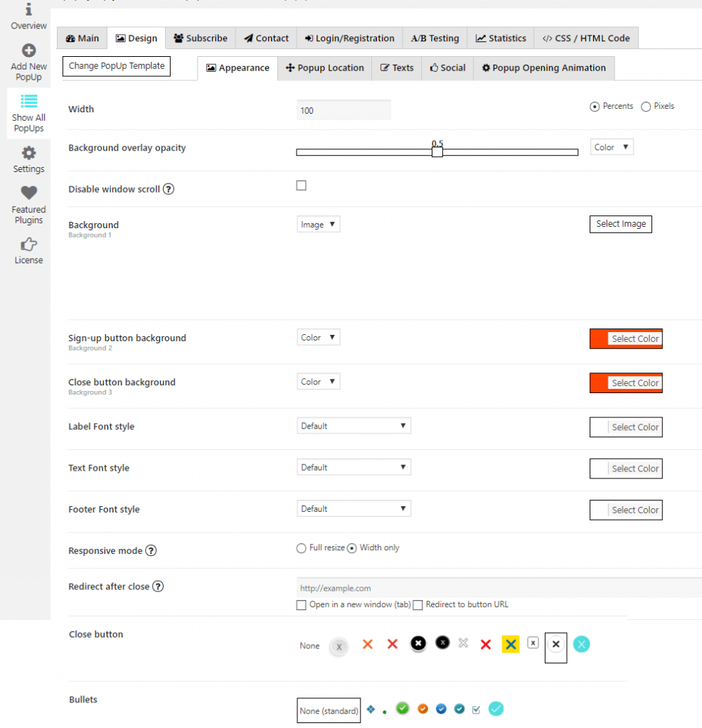Viewport: 702px width, 728px height.
Task: Select the Pixels width radio button
Action: coord(646,107)
